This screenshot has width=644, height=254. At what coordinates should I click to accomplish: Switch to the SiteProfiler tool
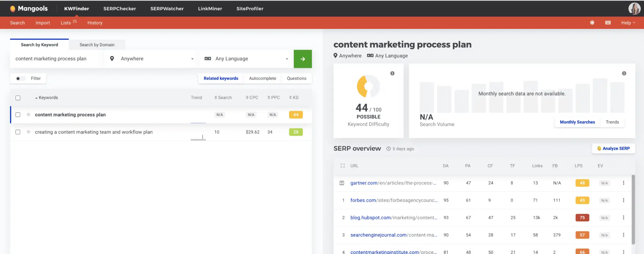tap(250, 9)
